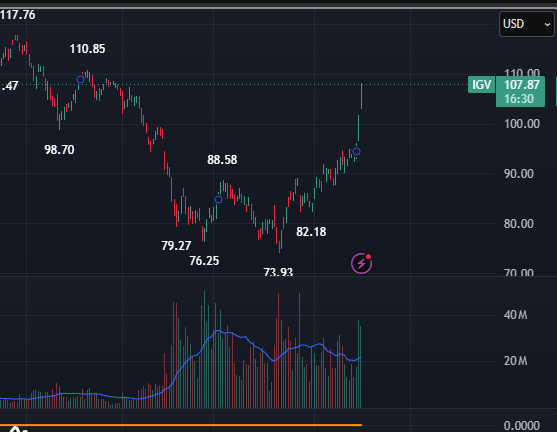Click the 20M volume axis label
Screen dimensions: 557x432
pos(515,361)
